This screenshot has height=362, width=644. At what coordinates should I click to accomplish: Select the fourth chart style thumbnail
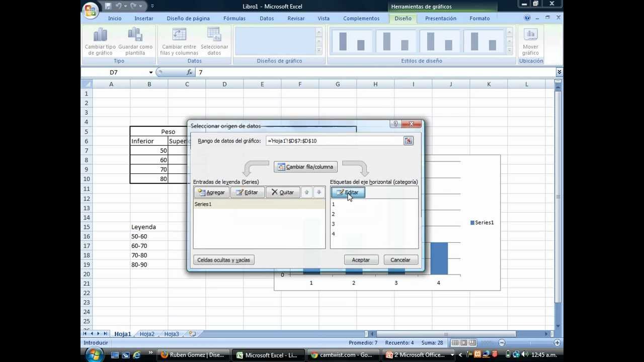click(x=483, y=41)
